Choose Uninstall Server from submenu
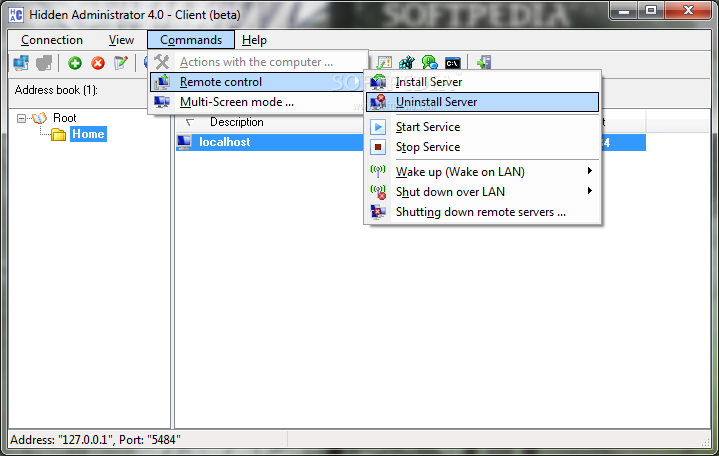The height and width of the screenshot is (456, 719). [482, 102]
